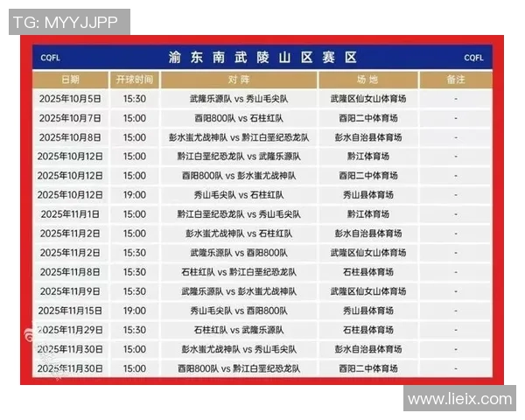525x420 pixels.
Task: Select matchup 彭水蚩尤战神队 vs 石柱红队
Action: (x=239, y=234)
